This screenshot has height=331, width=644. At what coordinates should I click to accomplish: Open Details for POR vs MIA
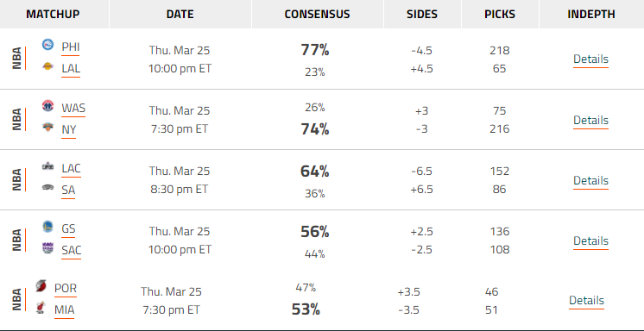point(586,301)
